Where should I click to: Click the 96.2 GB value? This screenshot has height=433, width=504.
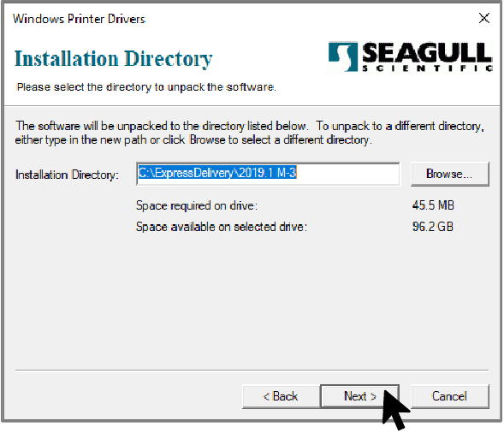pyautogui.click(x=433, y=227)
